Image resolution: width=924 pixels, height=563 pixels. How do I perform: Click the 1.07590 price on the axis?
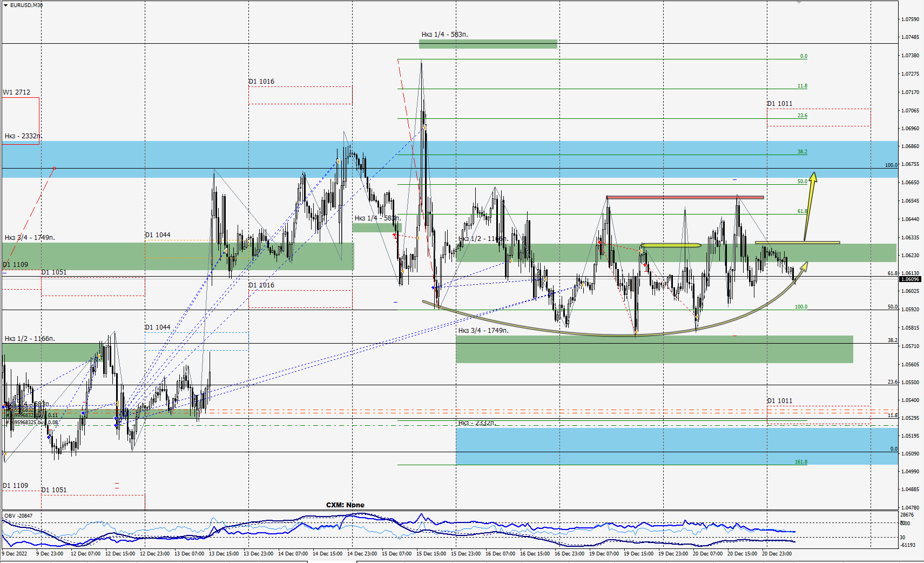point(910,19)
